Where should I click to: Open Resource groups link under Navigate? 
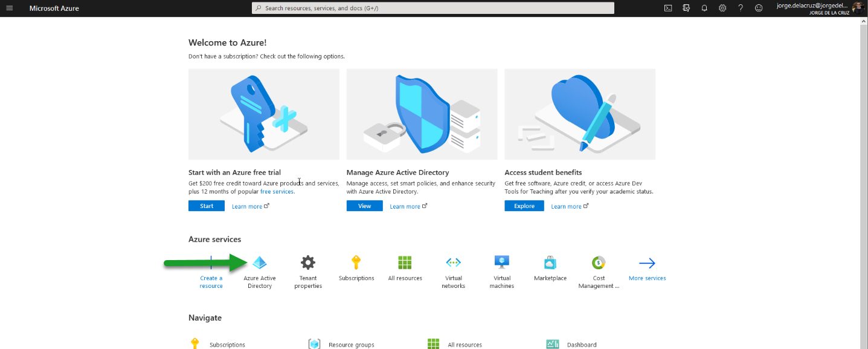352,345
